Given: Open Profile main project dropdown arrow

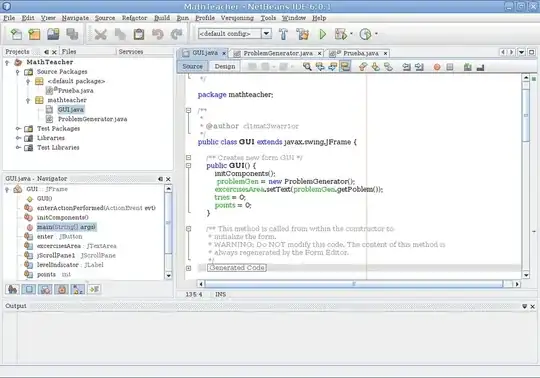Looking at the screenshot, I should coord(376,34).
